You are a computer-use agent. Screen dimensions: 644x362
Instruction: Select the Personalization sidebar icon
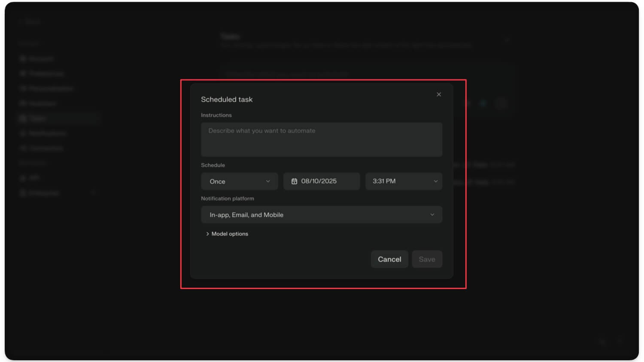[23, 88]
